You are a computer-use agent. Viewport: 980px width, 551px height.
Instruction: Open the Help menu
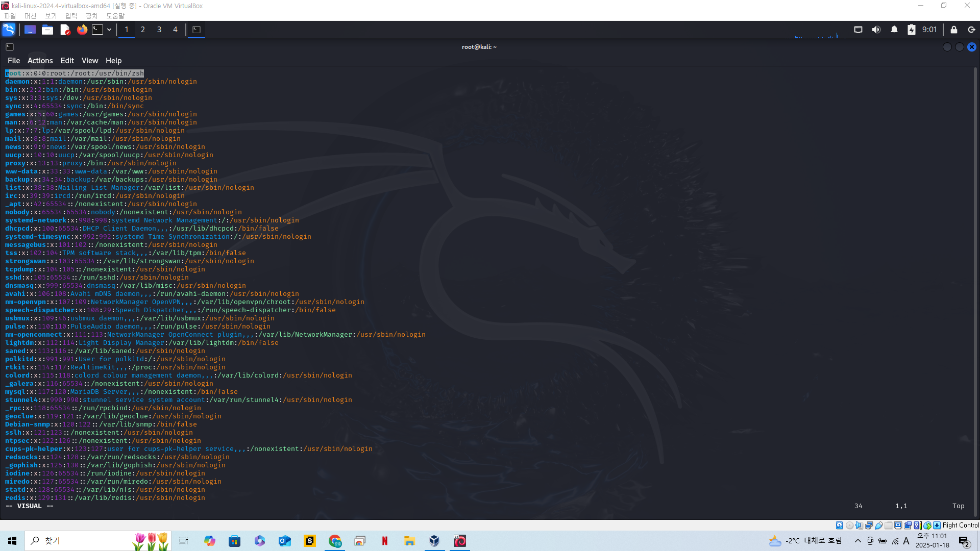pos(113,60)
